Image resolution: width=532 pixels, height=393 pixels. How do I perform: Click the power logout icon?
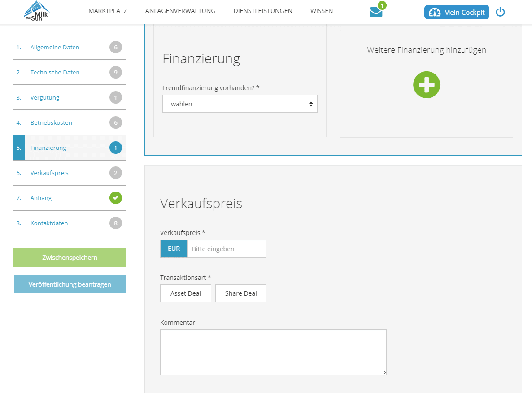tap(500, 12)
